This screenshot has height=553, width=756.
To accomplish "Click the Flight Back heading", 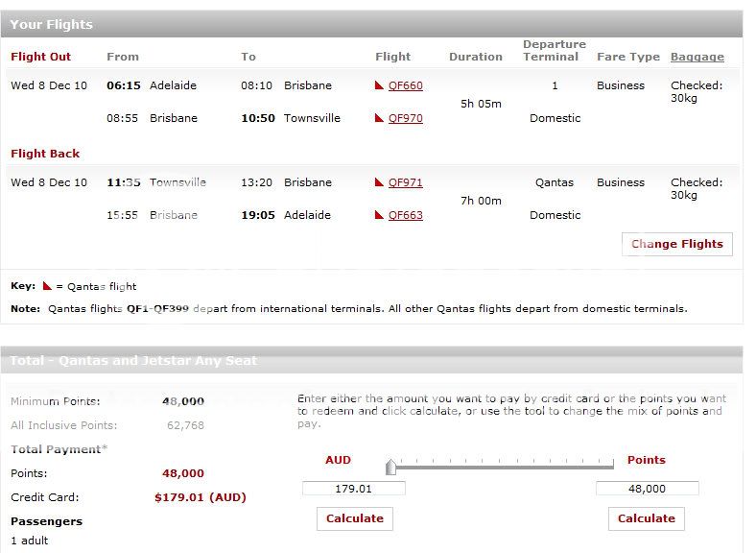I will (x=45, y=154).
